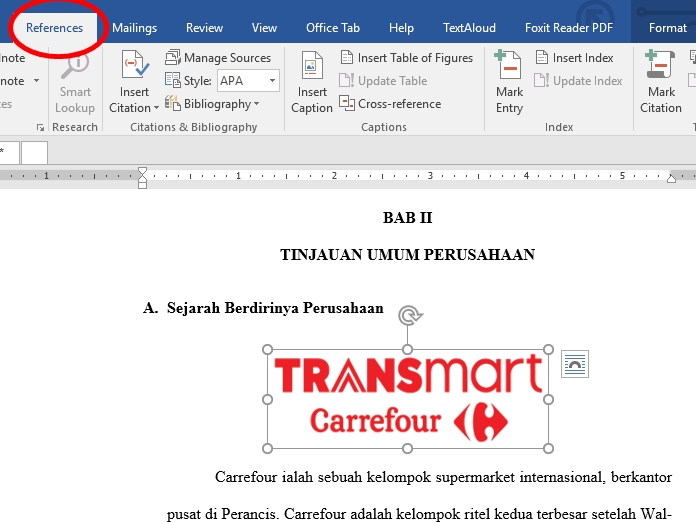Image resolution: width=696 pixels, height=522 pixels.
Task: Open the TextAloud tab
Action: tap(469, 28)
